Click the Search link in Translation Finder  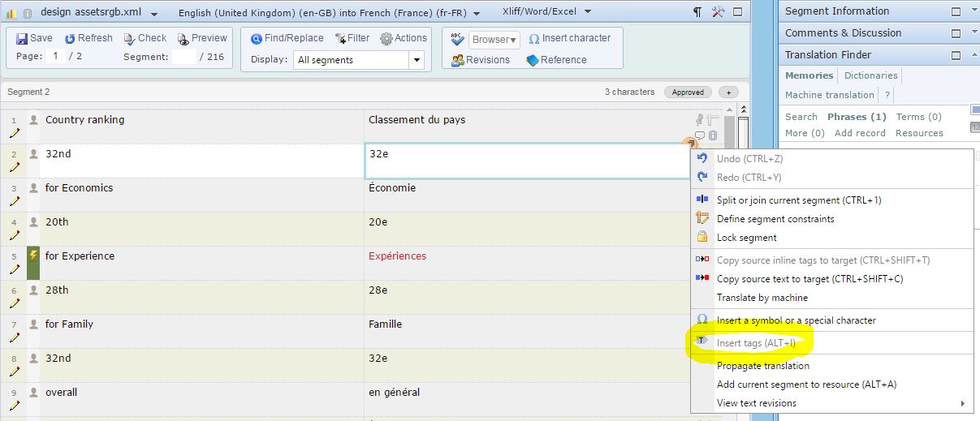click(801, 117)
